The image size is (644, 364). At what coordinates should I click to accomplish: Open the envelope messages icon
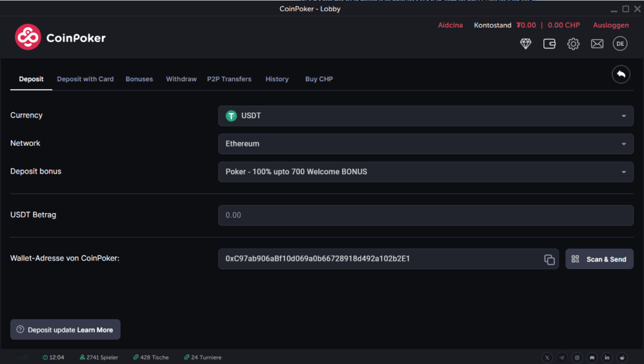(x=597, y=44)
